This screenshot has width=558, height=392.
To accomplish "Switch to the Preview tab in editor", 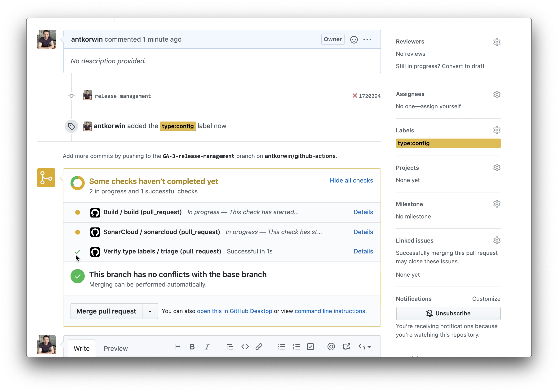I will pos(115,348).
